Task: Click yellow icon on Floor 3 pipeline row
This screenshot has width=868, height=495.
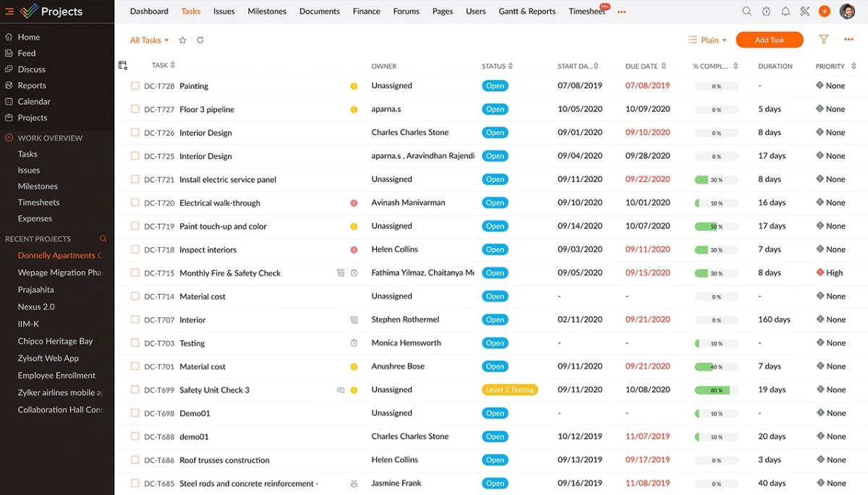Action: tap(354, 110)
